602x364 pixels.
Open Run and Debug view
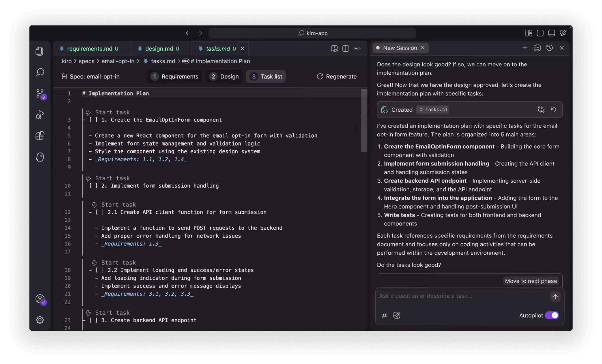tap(40, 115)
